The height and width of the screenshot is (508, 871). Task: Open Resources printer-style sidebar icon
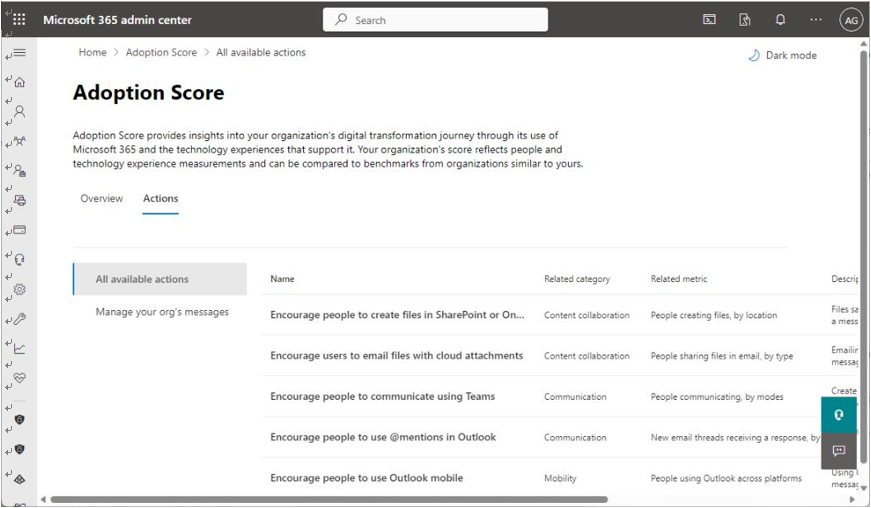pos(19,200)
